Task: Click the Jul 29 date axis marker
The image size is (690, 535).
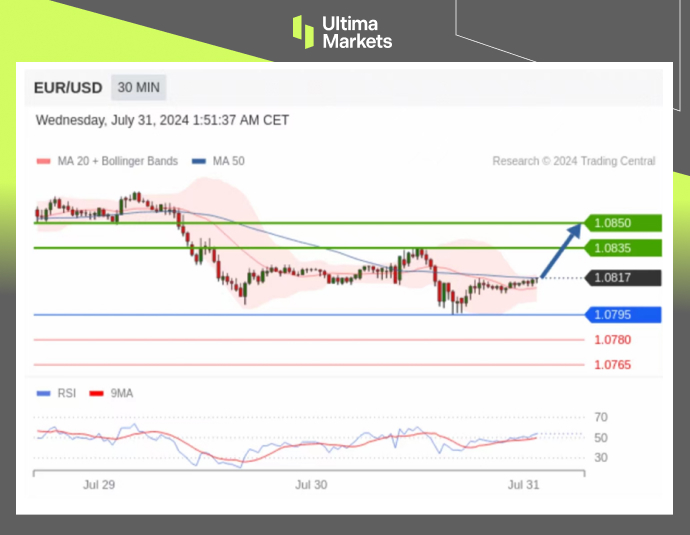Action: [x=99, y=484]
